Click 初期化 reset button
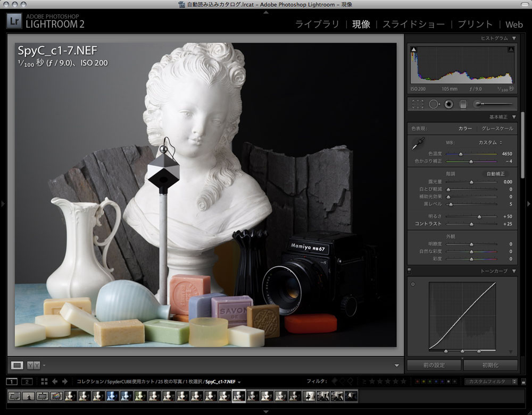 tap(491, 365)
